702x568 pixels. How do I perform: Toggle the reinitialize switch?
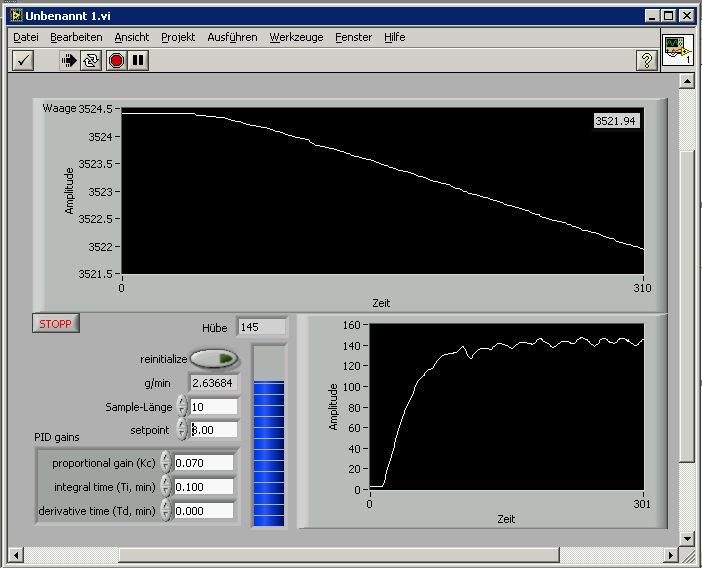214,358
